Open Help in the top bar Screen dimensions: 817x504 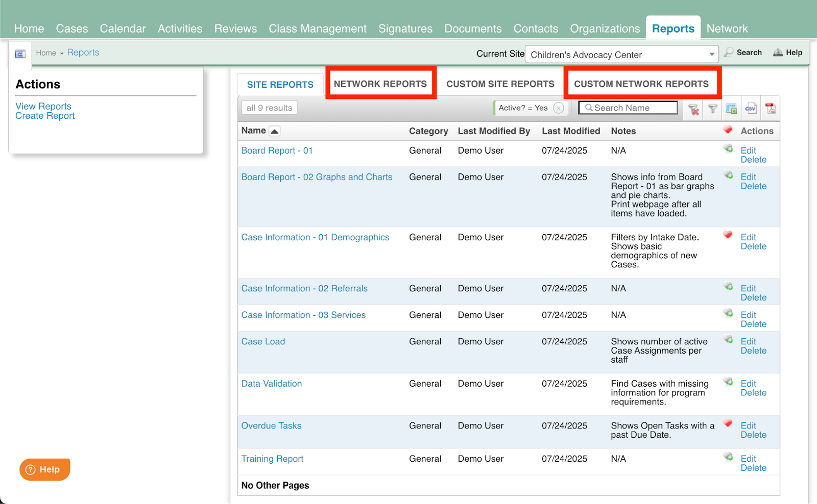point(788,52)
